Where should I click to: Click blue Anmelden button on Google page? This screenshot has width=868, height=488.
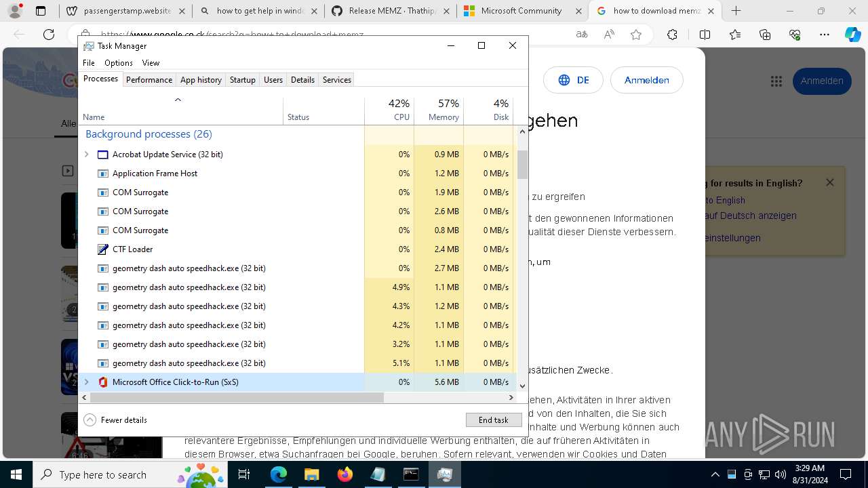click(x=822, y=81)
